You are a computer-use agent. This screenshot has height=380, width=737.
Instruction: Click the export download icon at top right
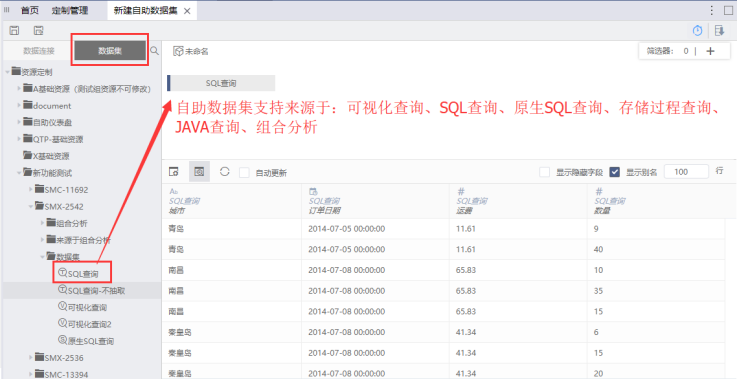[719, 31]
